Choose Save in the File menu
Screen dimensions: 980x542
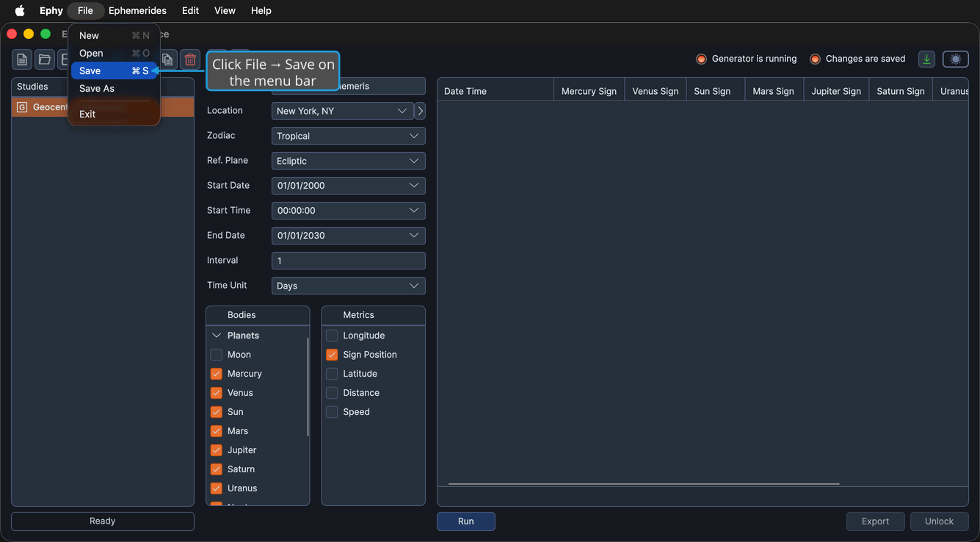[x=114, y=71]
